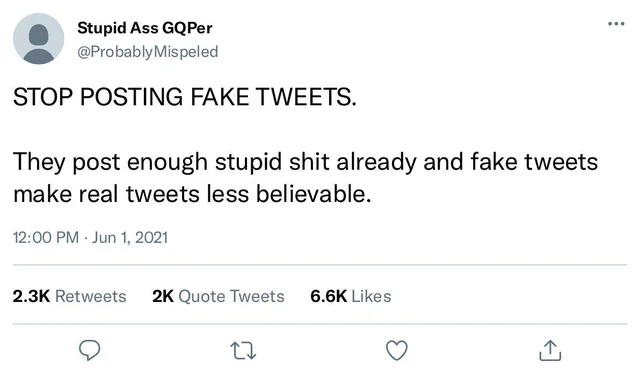Viewport: 640px width, 389px height.
Task: View the 2.3K Retweets list
Action: (69, 296)
